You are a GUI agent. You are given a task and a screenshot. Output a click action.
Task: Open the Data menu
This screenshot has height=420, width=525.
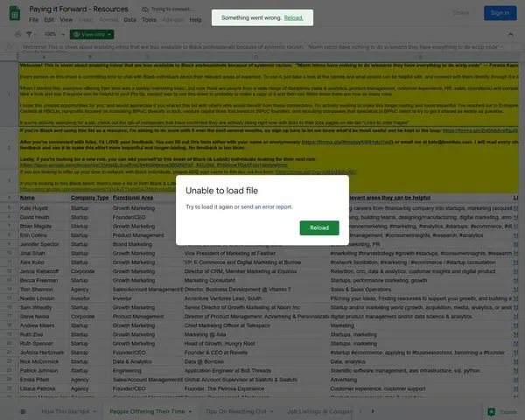click(129, 20)
